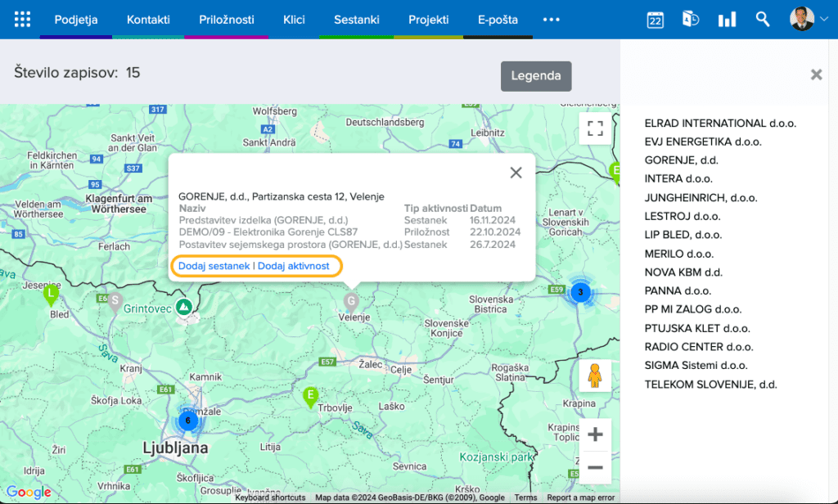Open the app grid launcher icon
The image size is (838, 504).
[x=22, y=20]
